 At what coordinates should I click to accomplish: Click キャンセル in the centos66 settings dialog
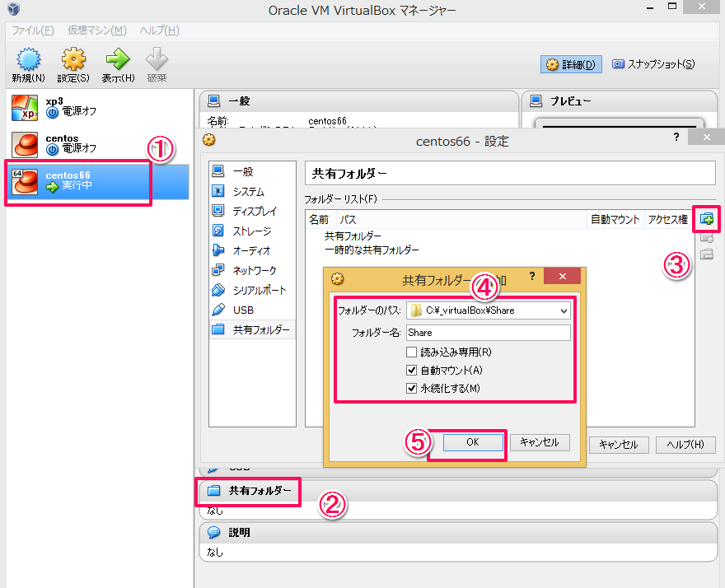(619, 445)
